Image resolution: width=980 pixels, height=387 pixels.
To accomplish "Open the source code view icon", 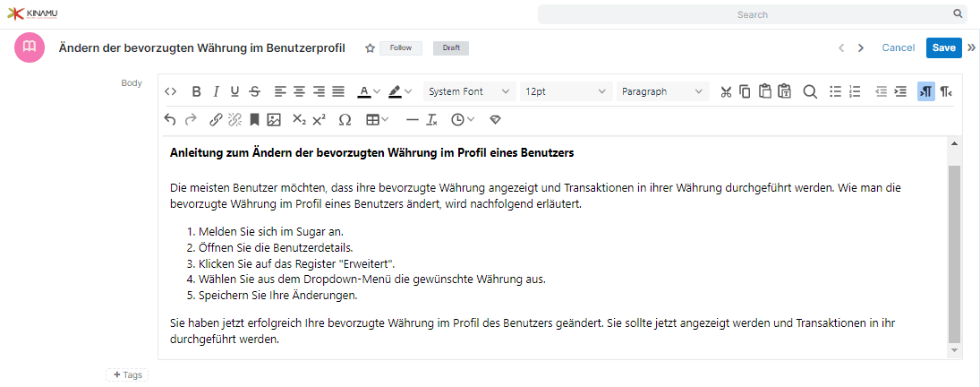I will click(171, 91).
